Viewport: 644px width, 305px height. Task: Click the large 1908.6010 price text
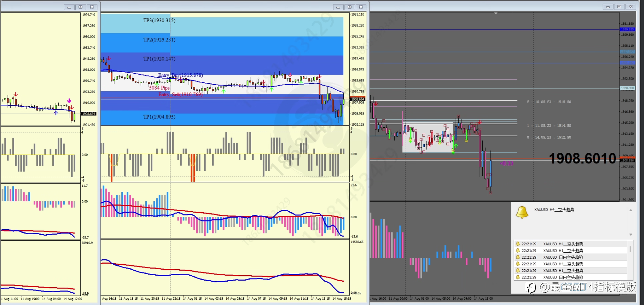582,159
